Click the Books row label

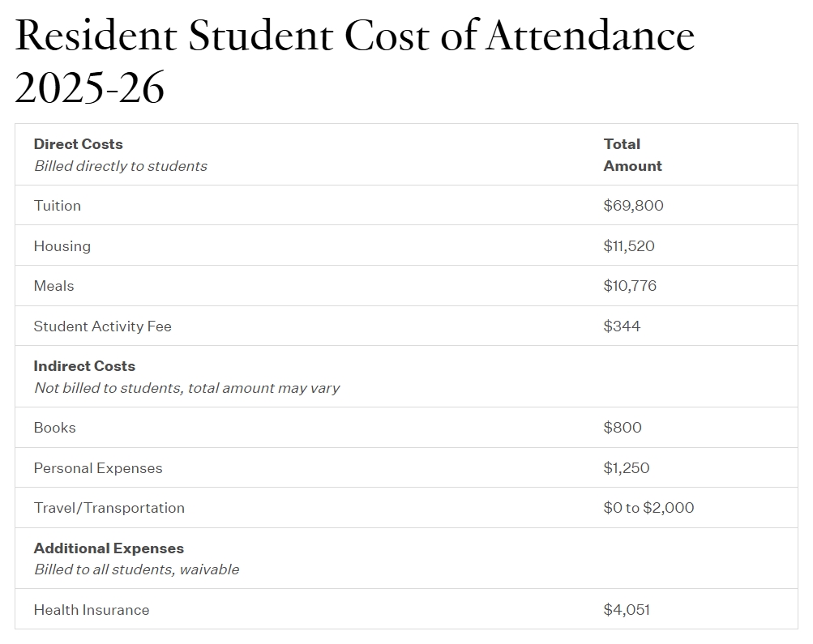coord(55,428)
